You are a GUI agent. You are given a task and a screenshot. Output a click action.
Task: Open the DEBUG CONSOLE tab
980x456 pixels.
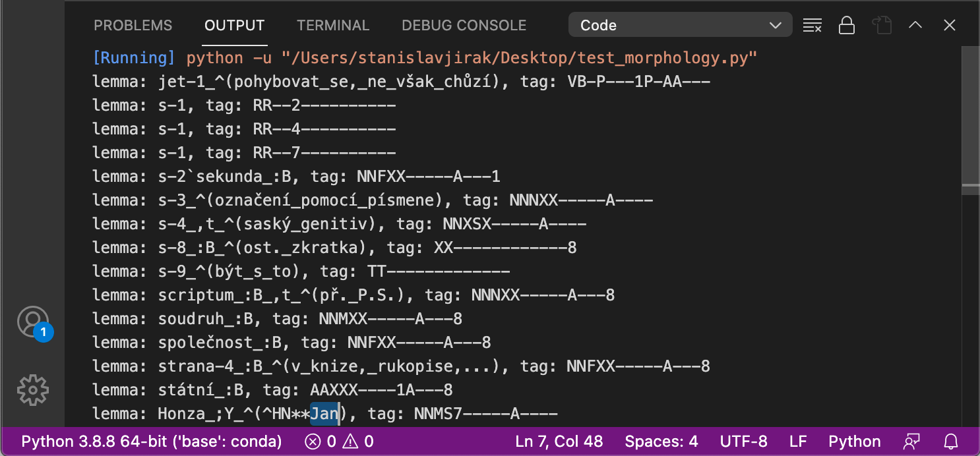tap(464, 26)
